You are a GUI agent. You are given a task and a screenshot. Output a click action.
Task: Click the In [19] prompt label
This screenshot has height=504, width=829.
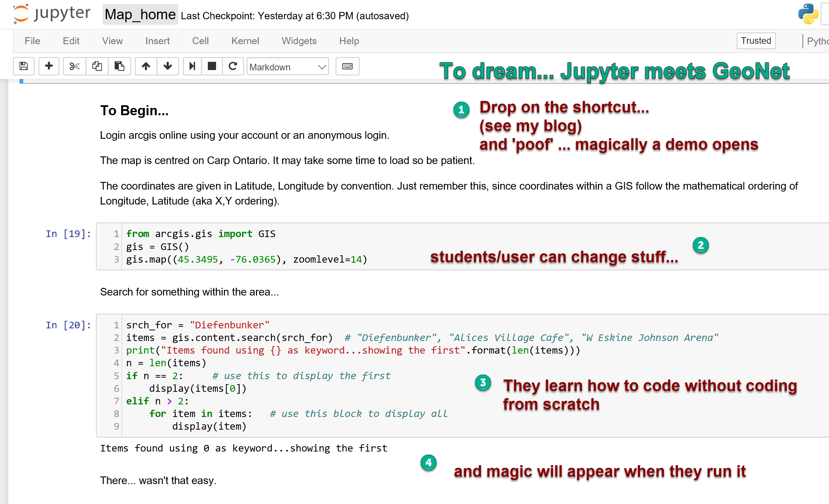pos(68,234)
